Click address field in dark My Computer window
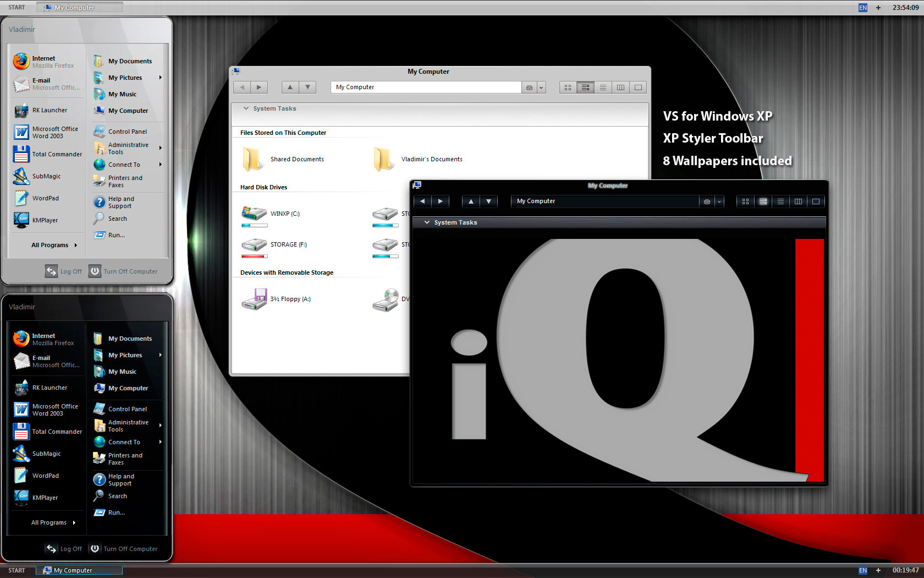Image resolution: width=924 pixels, height=578 pixels. pyautogui.click(x=605, y=201)
